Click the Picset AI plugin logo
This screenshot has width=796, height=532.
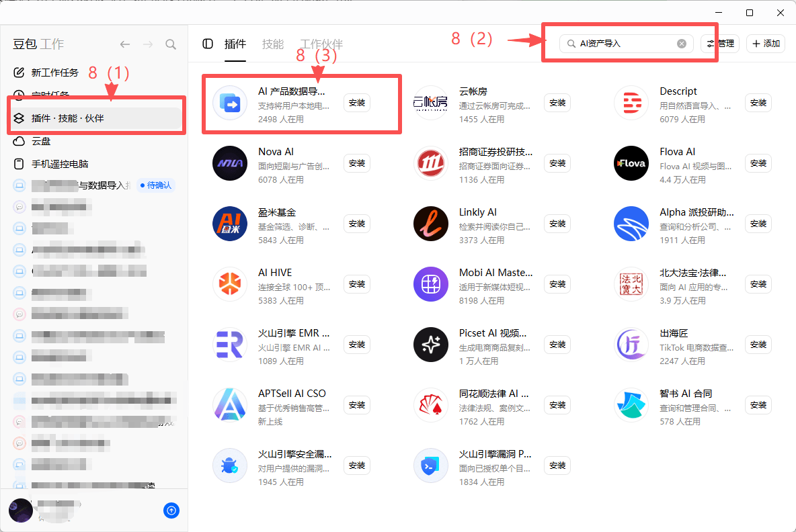click(430, 345)
